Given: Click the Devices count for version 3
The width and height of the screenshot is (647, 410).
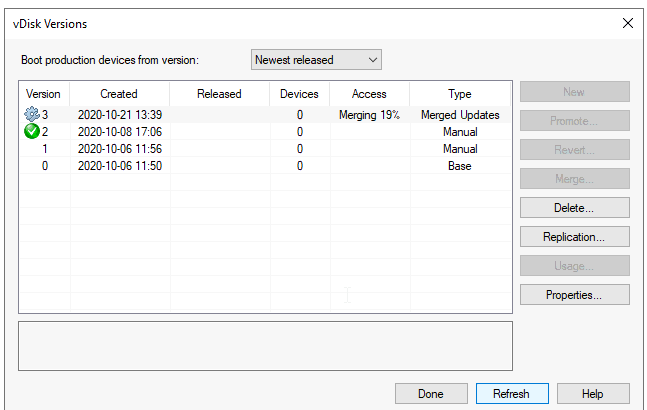Looking at the screenshot, I should [300, 115].
